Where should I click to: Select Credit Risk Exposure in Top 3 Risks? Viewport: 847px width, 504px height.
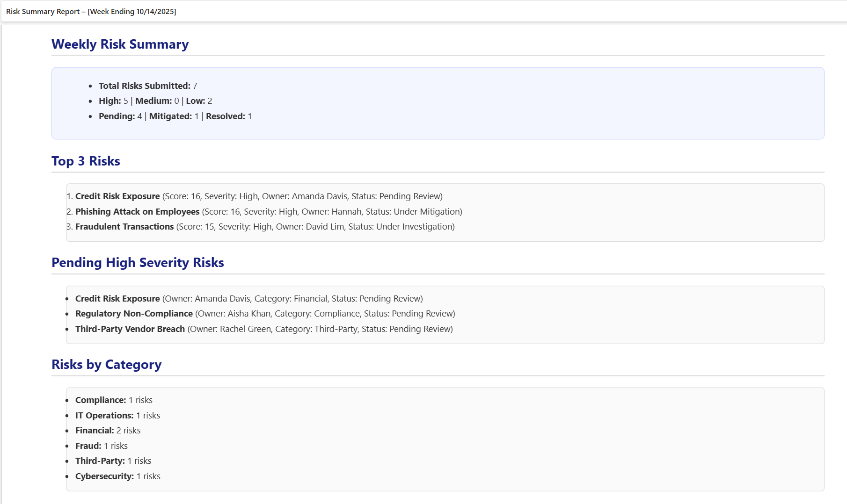(x=118, y=196)
